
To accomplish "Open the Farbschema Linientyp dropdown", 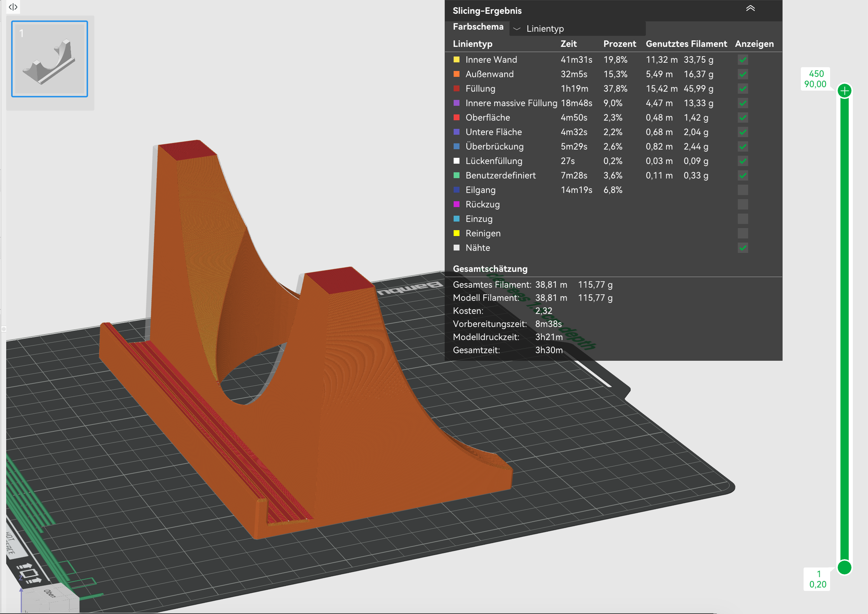I will click(577, 28).
